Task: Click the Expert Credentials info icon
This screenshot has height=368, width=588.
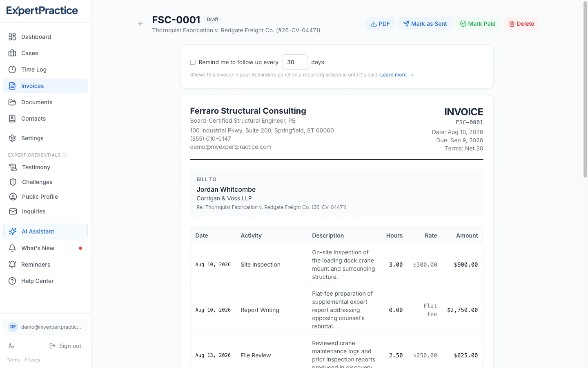Action: (65, 155)
